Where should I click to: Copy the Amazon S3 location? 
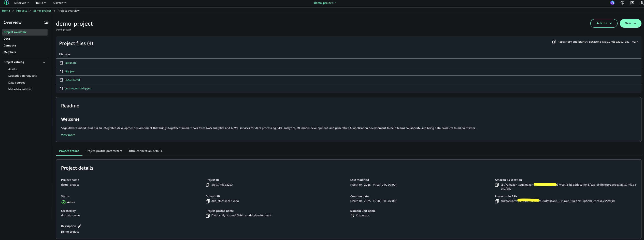[497, 185]
